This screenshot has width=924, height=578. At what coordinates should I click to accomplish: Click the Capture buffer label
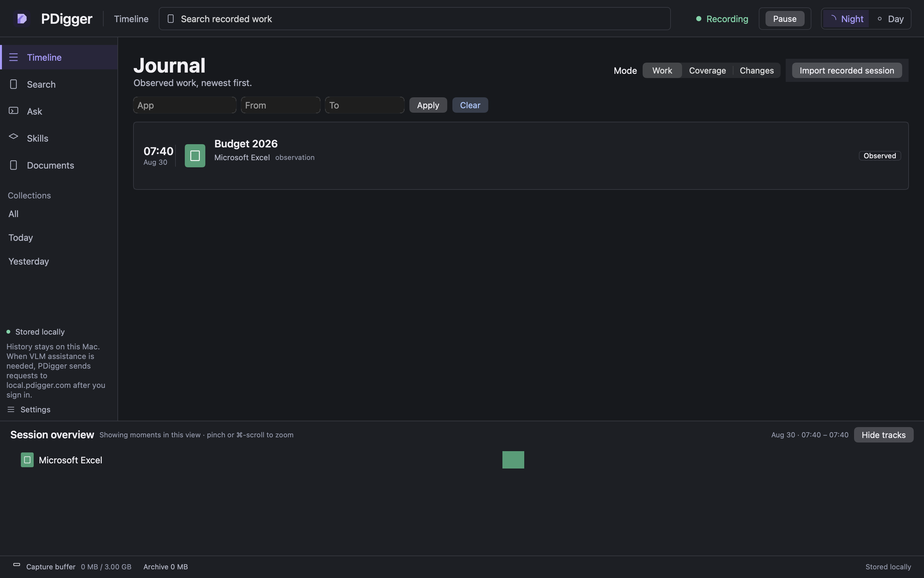pos(51,566)
